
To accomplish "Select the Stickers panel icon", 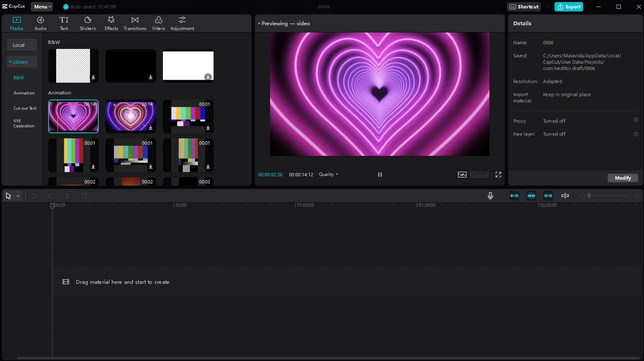I will point(87,22).
